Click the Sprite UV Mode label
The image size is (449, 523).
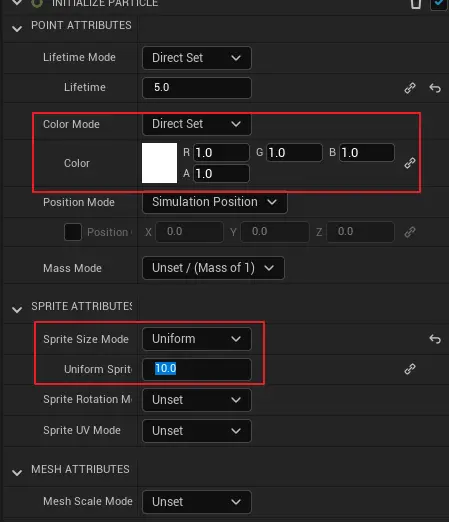point(82,430)
